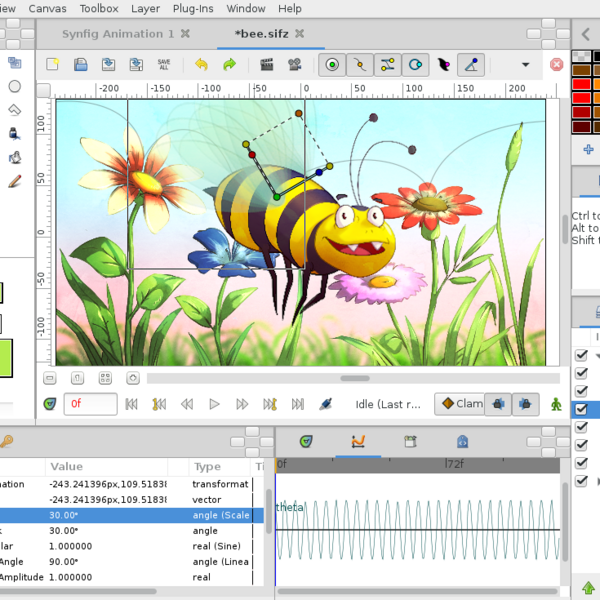This screenshot has width=600, height=600.
Task: Click the blue pen icon beside seek-to-end
Action: pos(325,404)
